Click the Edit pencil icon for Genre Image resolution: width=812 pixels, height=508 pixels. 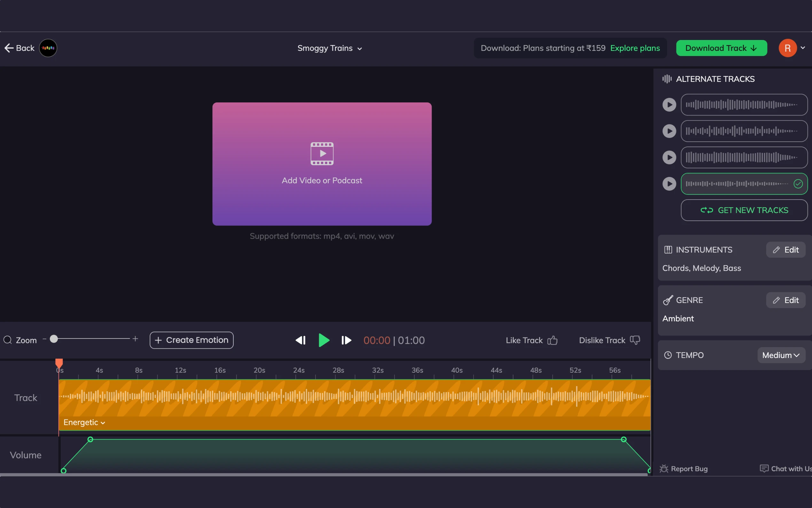pyautogui.click(x=777, y=300)
